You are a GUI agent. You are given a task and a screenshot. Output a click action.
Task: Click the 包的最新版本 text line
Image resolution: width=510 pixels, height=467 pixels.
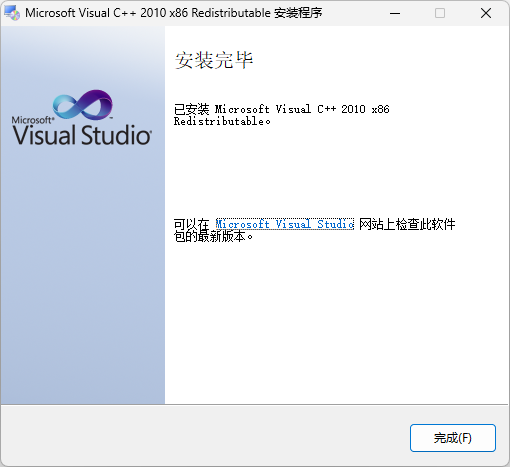click(213, 237)
